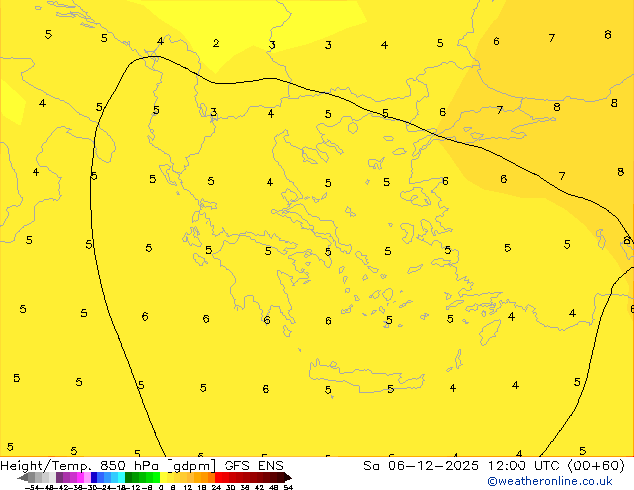
Task: Click the gray left arrow of color scale
Action: 23,477
